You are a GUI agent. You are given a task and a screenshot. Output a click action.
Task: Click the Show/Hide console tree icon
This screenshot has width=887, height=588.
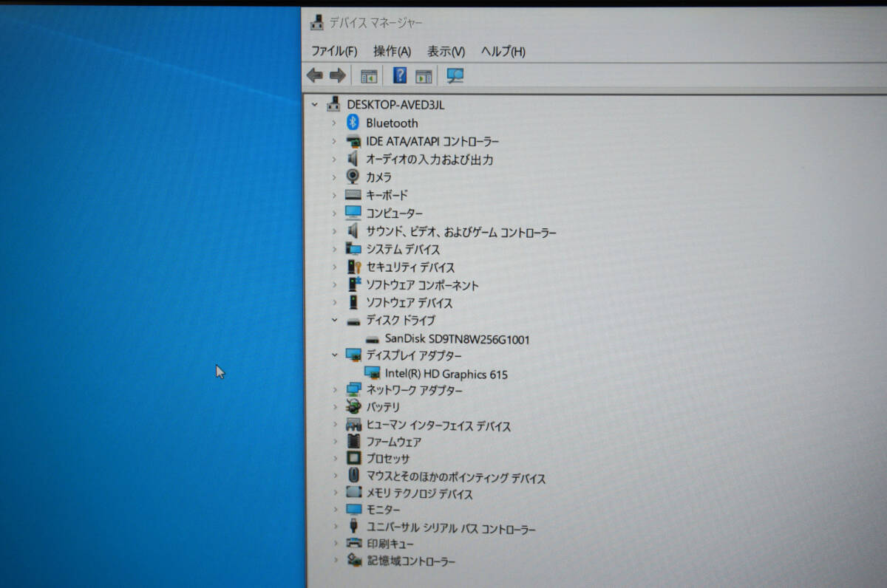[370, 75]
